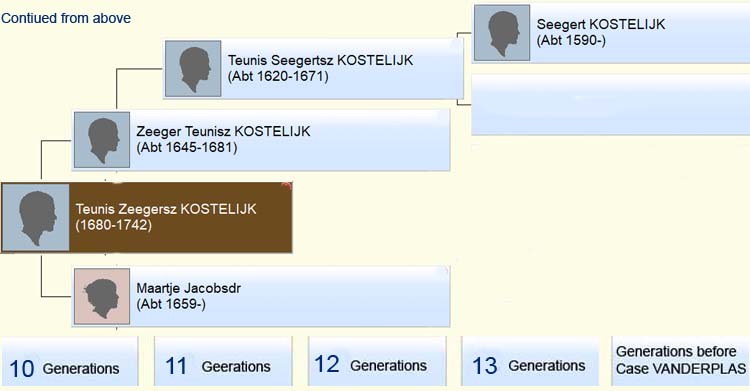Image resolution: width=750 pixels, height=391 pixels.
Task: Click Maartje Jacobsdr female silhouette portrait
Action: [x=102, y=296]
